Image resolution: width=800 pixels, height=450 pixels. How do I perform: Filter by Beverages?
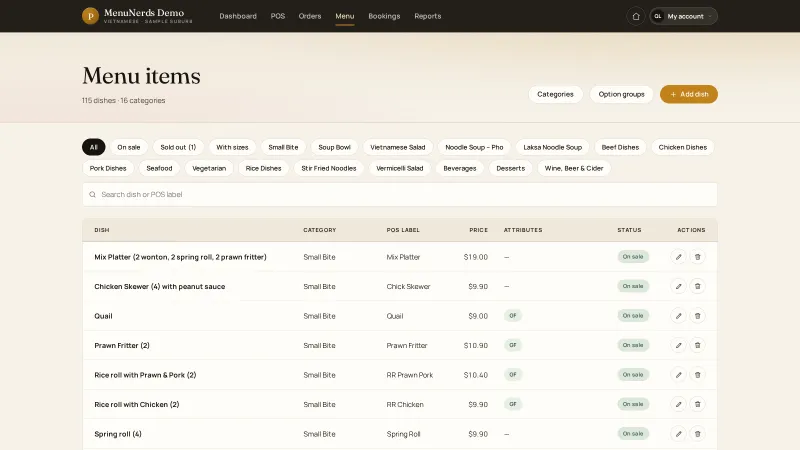pyautogui.click(x=460, y=168)
